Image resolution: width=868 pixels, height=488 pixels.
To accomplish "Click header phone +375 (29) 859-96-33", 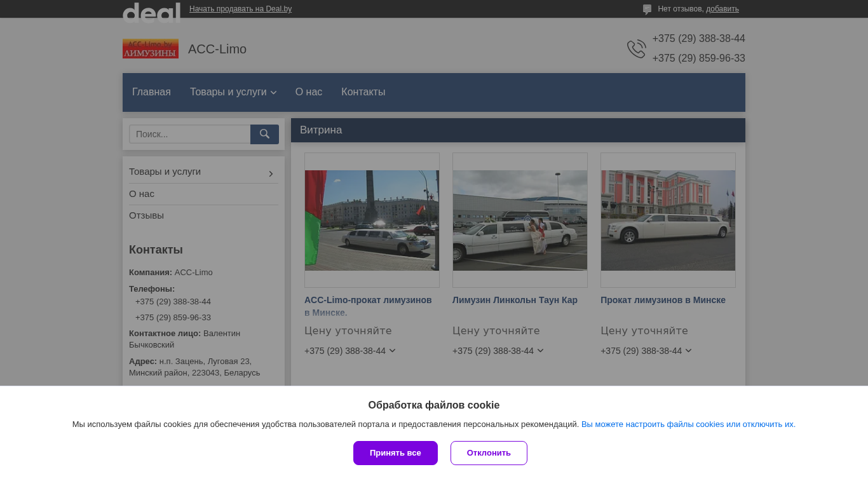I will click(698, 58).
